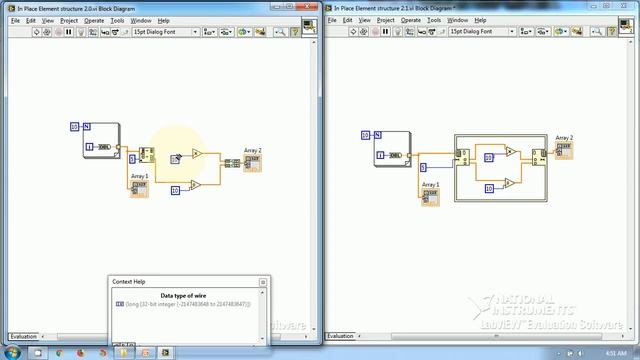Pause execution in 2.0.vi window
This screenshot has height=360, width=640.
[69, 32]
